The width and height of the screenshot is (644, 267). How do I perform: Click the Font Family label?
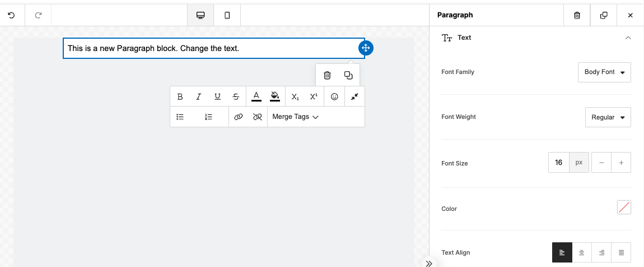coord(458,72)
